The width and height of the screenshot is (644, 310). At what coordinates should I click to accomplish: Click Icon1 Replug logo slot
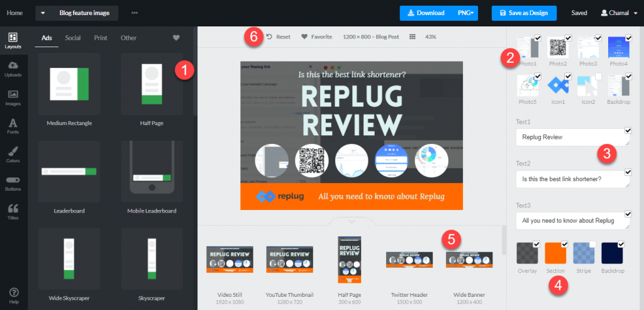pyautogui.click(x=558, y=85)
